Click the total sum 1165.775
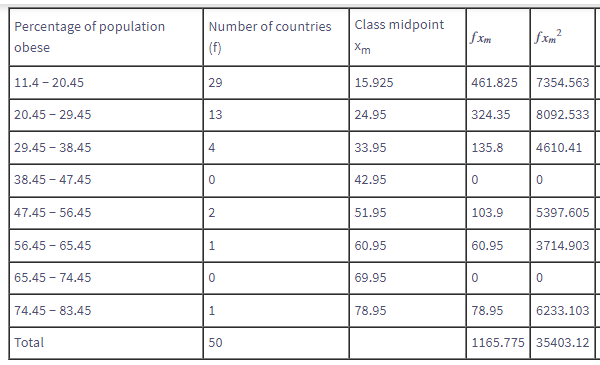Image resolution: width=600 pixels, height=365 pixels. click(498, 343)
